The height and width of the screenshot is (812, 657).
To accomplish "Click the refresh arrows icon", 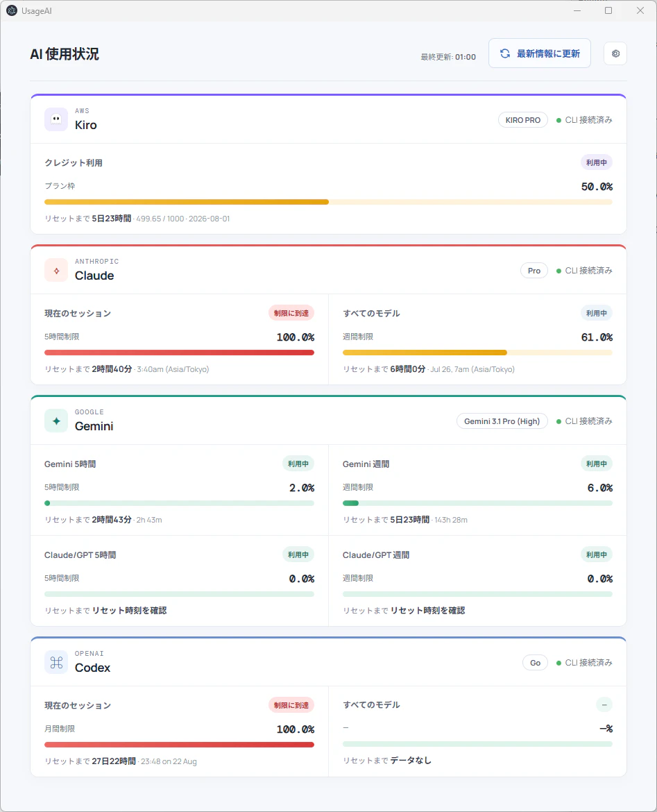I will pos(505,53).
